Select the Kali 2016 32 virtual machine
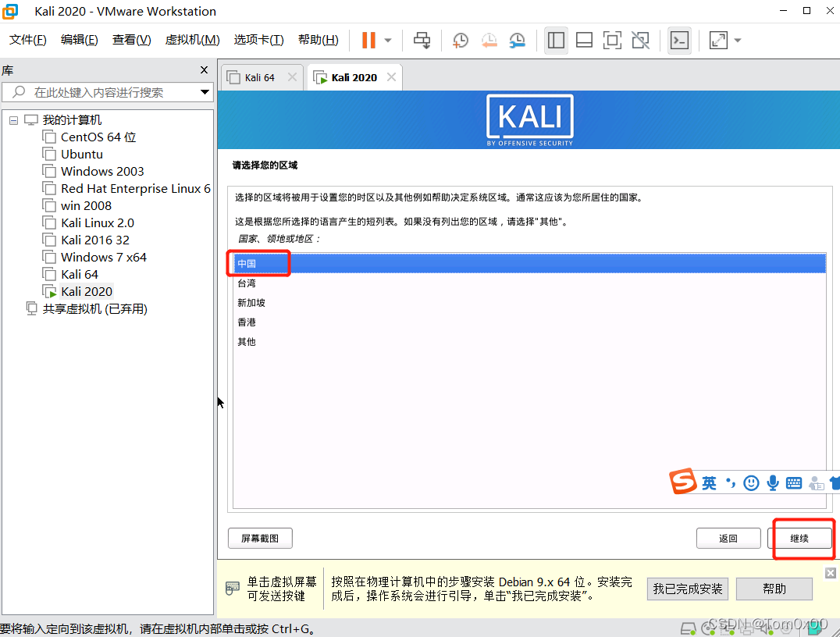Screen dimensions: 840x637 [x=94, y=240]
